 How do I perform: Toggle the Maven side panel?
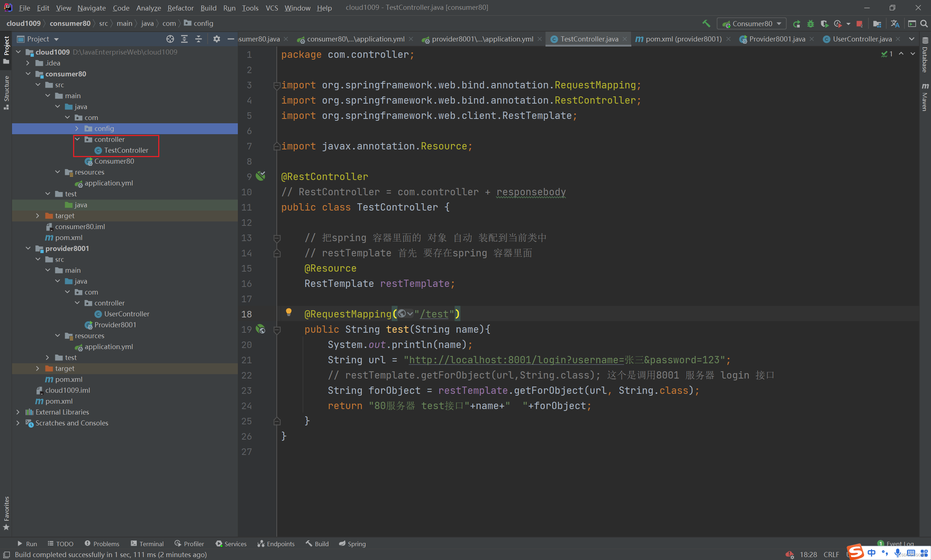pos(924,97)
